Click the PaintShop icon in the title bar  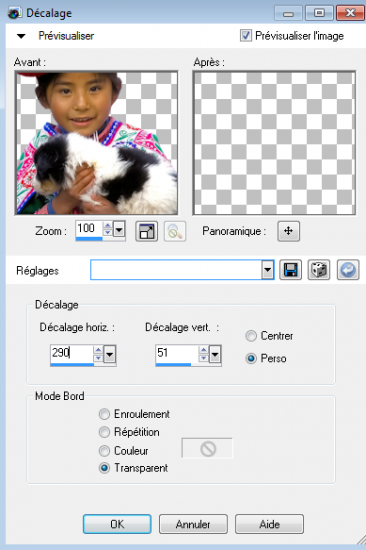pos(14,13)
